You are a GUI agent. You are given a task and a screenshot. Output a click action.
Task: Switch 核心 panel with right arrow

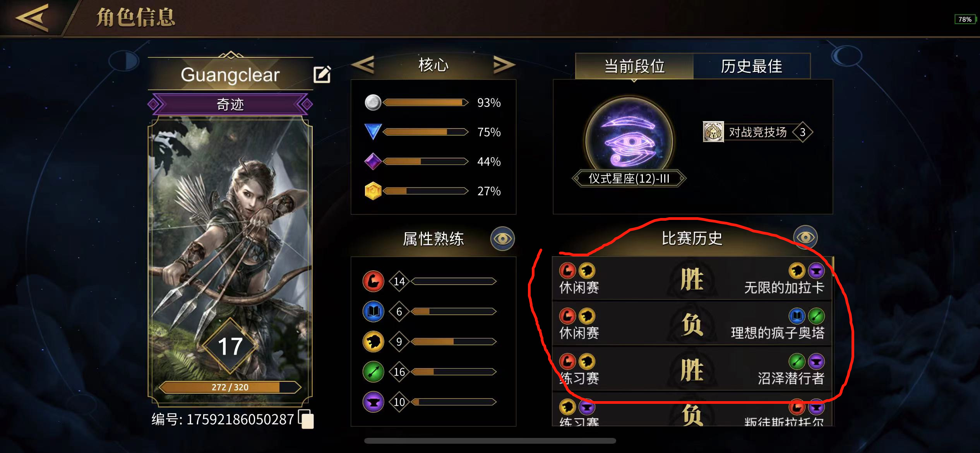coord(504,65)
